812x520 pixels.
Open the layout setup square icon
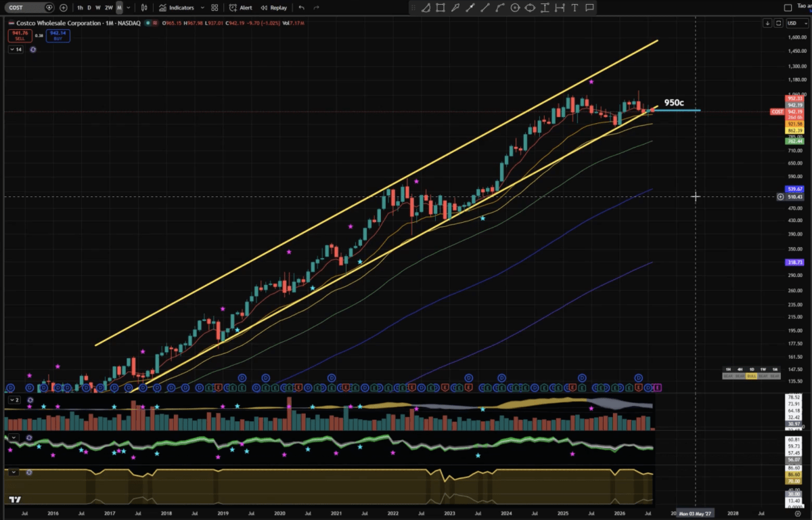tap(787, 7)
